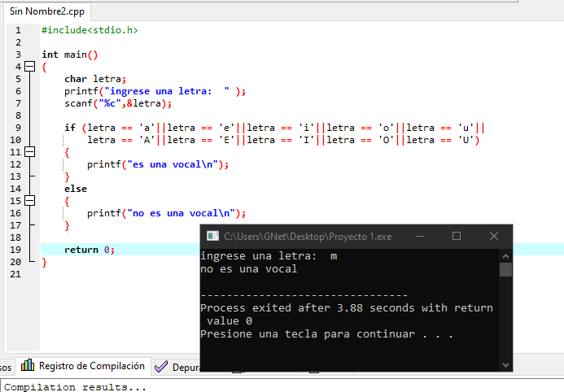Screen dimensions: 564x392
Task: Collapse the else-block fold marker at line 15
Action: click(x=30, y=201)
